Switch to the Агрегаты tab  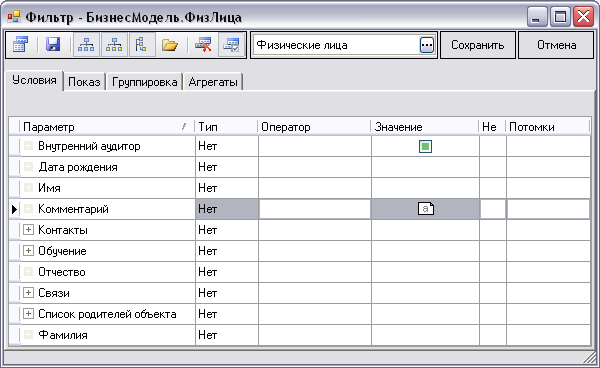coord(213,82)
